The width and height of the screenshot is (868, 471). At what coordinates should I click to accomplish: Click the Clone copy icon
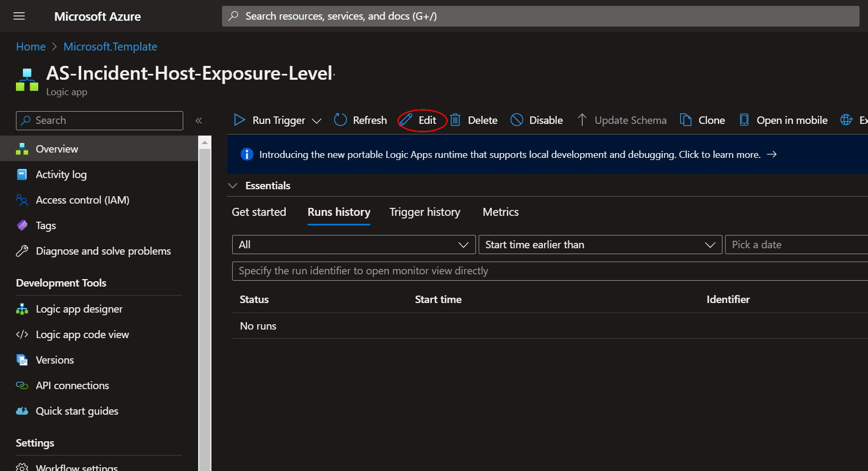(686, 120)
